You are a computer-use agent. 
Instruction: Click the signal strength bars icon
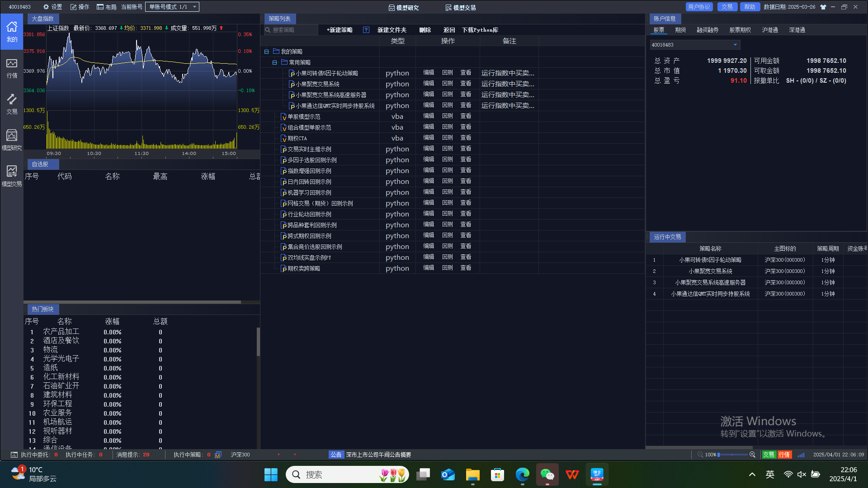click(x=801, y=455)
